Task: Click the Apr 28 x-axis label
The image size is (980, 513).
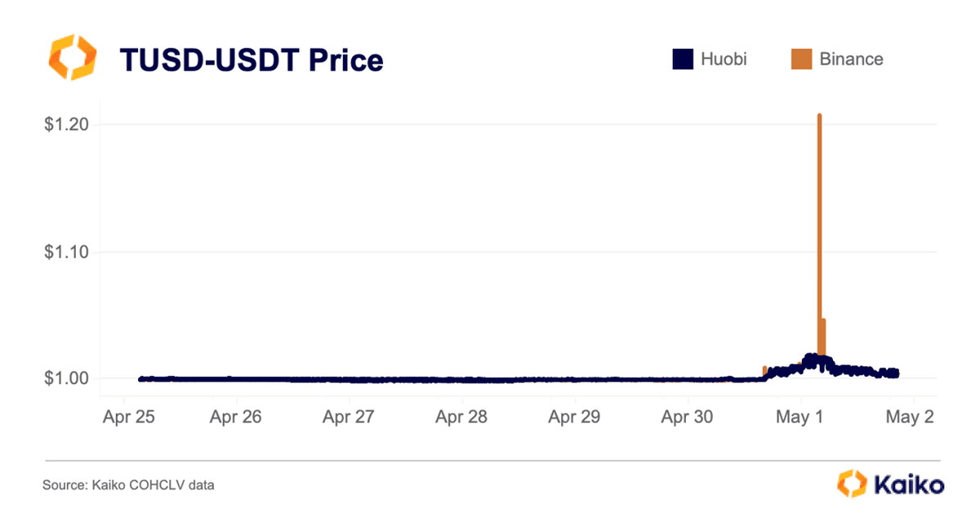Action: click(461, 417)
